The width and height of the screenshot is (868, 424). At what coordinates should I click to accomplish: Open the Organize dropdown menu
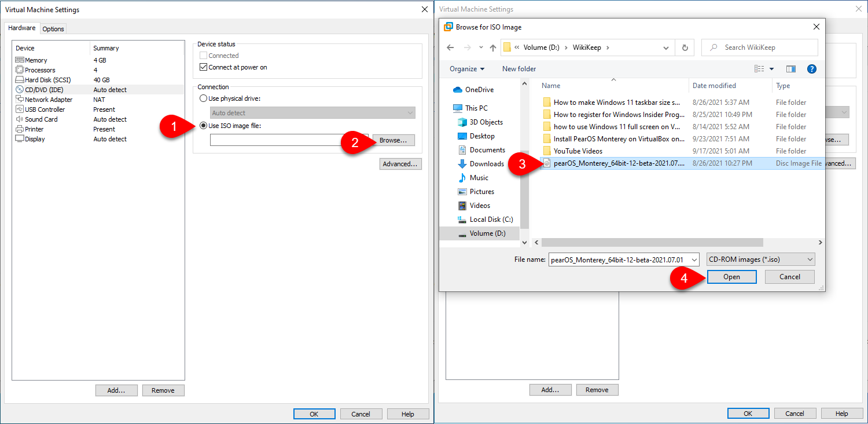467,69
